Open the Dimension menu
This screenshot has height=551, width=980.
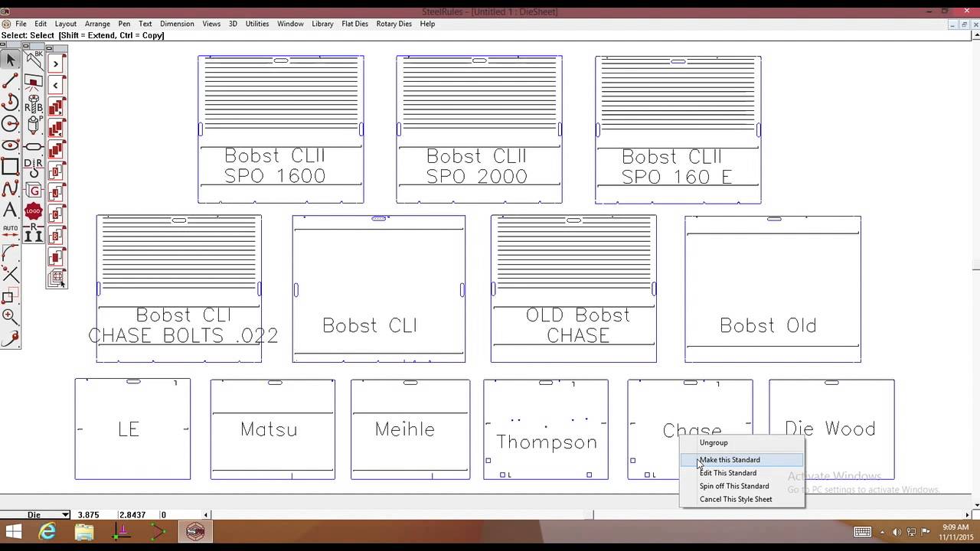[177, 24]
